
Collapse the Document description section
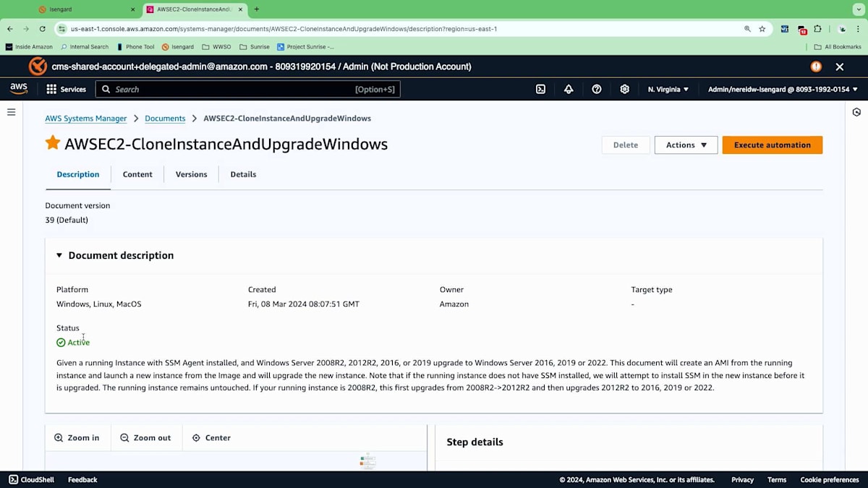click(59, 255)
